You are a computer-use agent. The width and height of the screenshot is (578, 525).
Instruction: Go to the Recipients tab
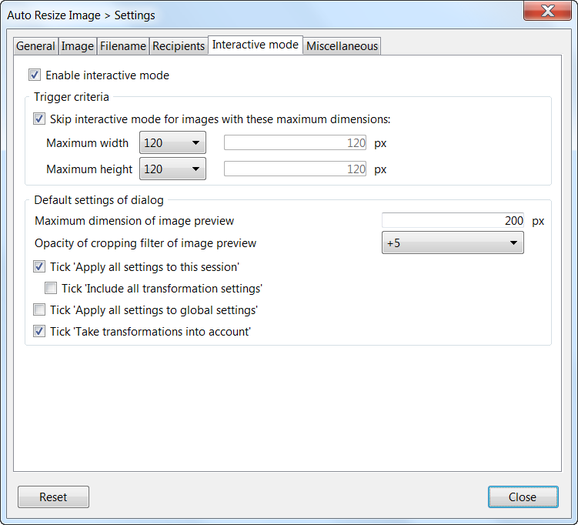178,46
